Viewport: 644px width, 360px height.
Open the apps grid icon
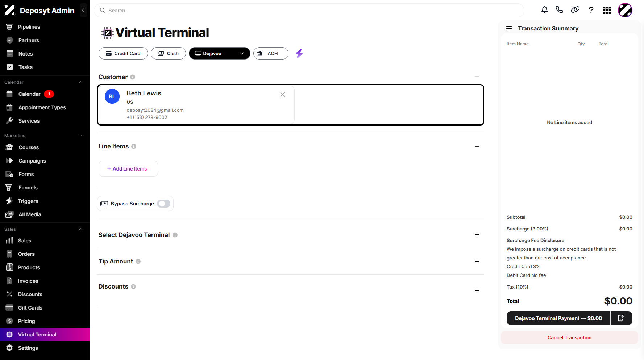tap(607, 10)
